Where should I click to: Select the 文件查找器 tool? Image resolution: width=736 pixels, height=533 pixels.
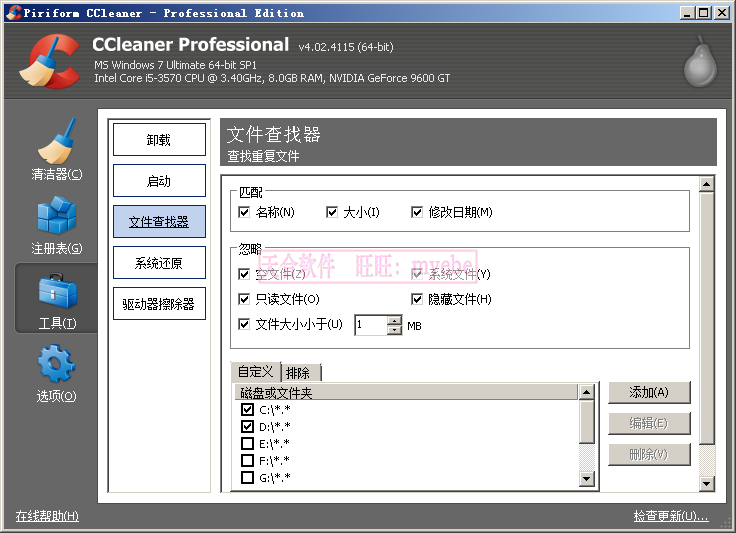coord(159,221)
